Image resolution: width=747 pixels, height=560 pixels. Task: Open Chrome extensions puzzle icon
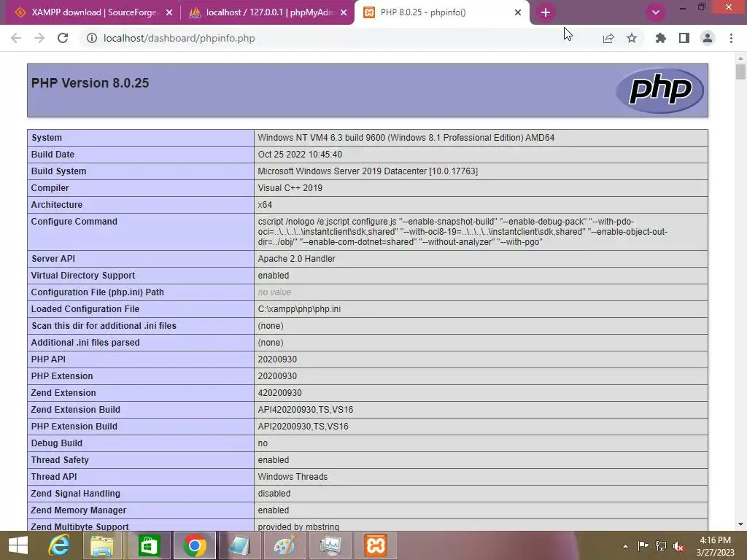tap(661, 38)
